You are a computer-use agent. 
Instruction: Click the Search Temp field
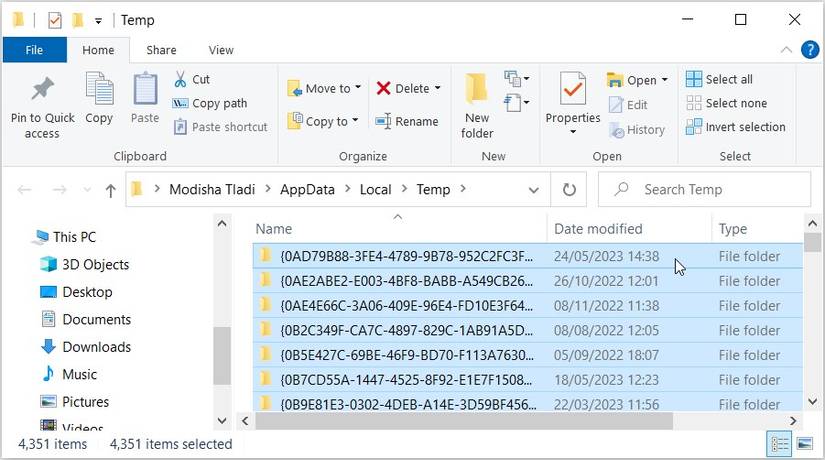click(x=705, y=189)
